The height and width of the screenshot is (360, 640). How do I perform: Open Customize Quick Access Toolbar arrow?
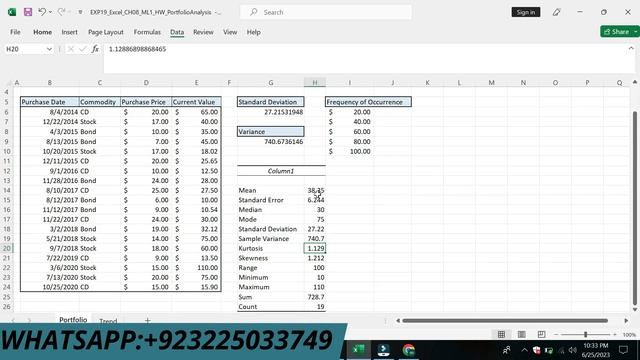(80, 12)
